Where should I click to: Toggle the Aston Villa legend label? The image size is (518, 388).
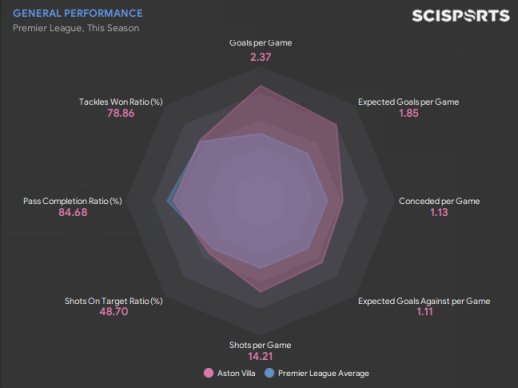pyautogui.click(x=236, y=373)
